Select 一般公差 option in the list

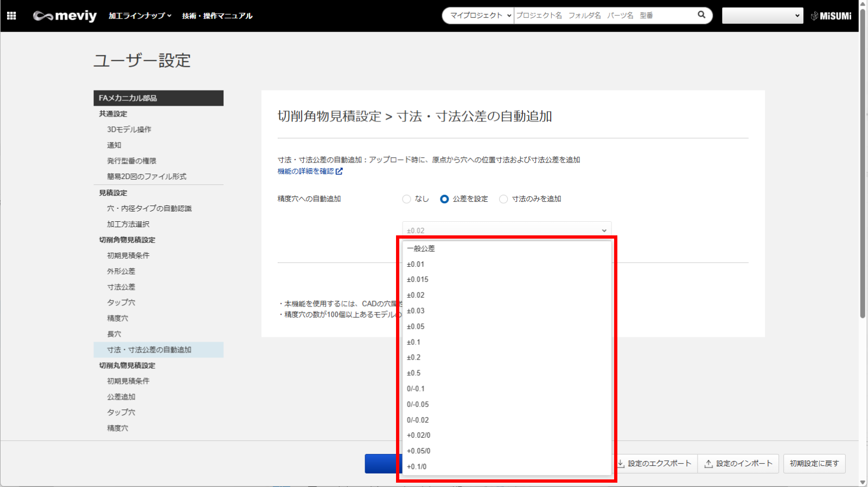[421, 248]
